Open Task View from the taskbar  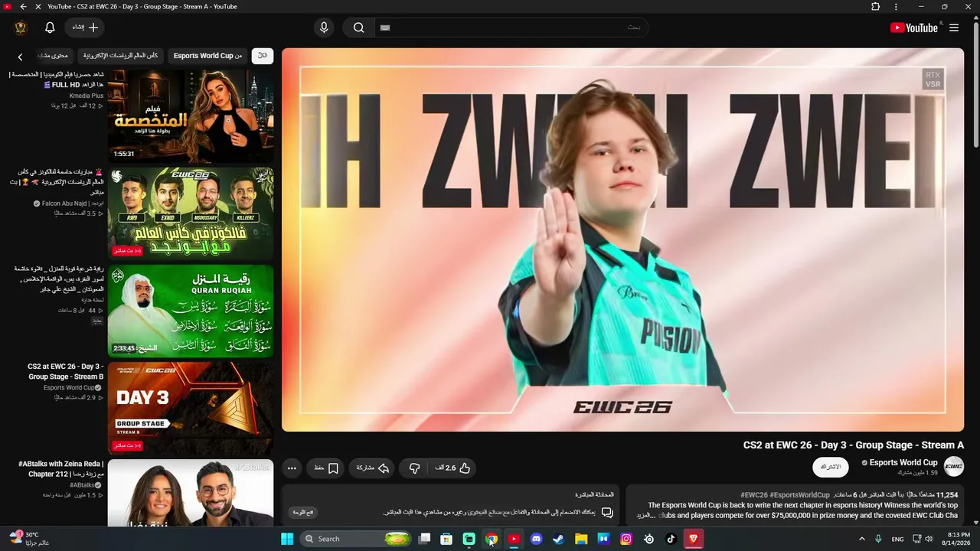(x=424, y=539)
